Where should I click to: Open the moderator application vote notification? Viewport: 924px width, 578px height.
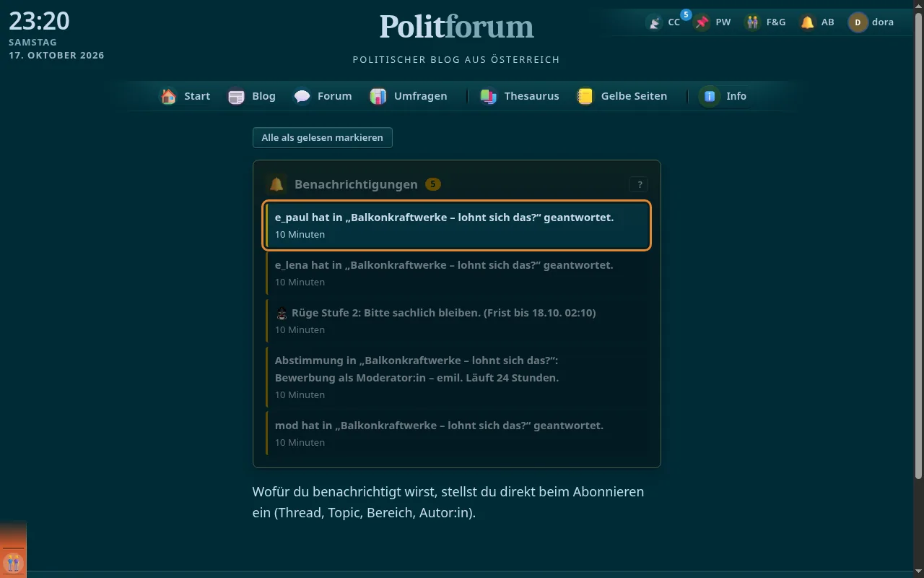[x=457, y=377]
